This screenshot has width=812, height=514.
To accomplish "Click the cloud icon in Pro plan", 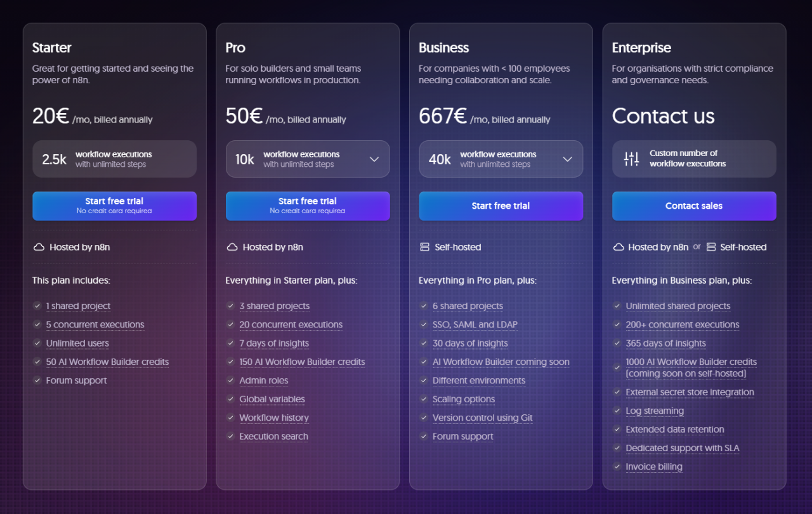I will pos(232,247).
